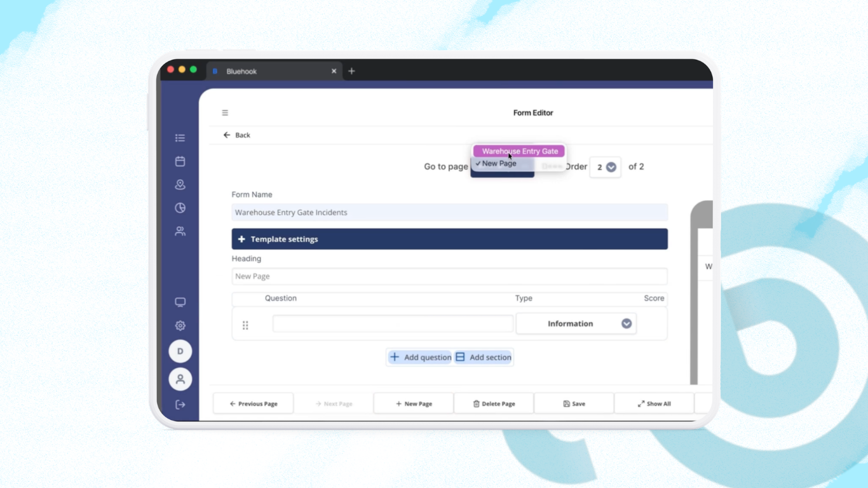868x488 pixels.
Task: Open the Order number dropdown
Action: (x=605, y=167)
